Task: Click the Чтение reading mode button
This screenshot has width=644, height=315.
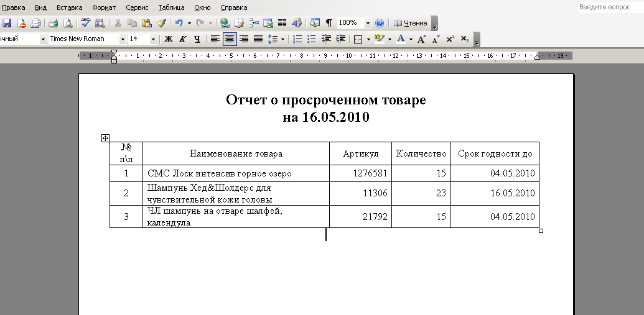Action: 410,23
